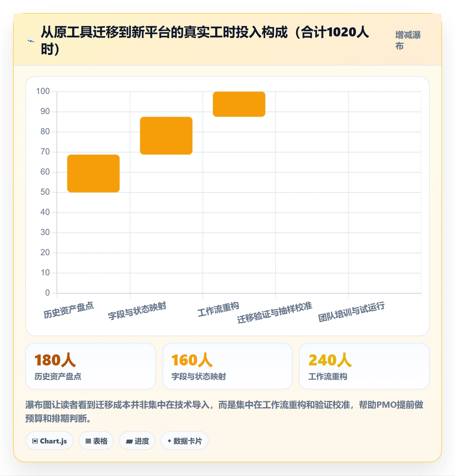The height and width of the screenshot is (476, 455).
Task: Open the 160人 字段与状态映射 data card
Action: click(x=227, y=366)
